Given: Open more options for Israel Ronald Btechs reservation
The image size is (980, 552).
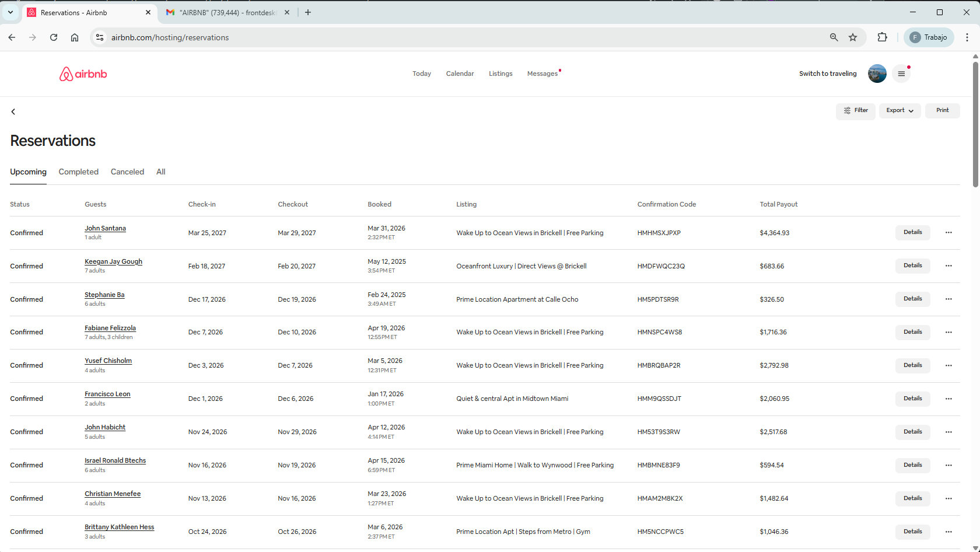Looking at the screenshot, I should click(x=949, y=465).
